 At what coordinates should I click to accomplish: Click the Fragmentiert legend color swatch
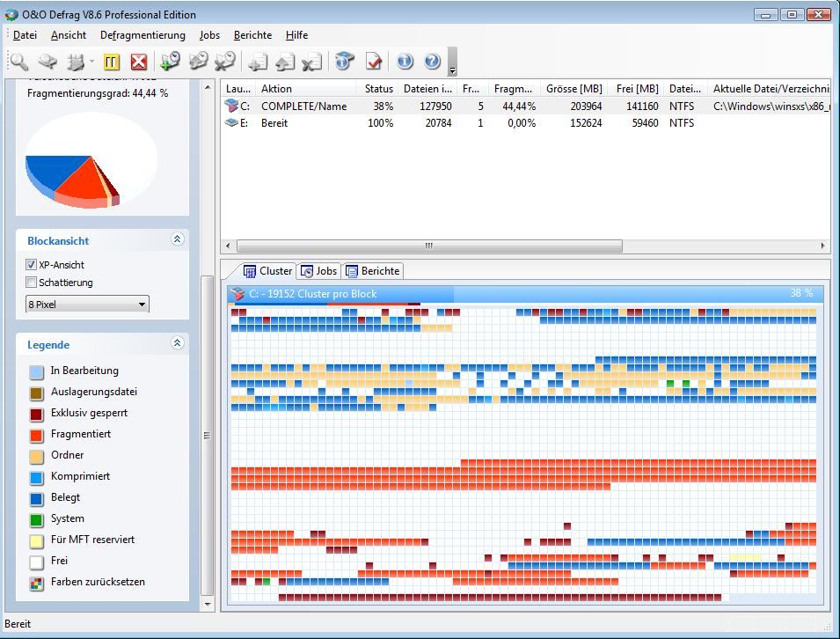[36, 435]
